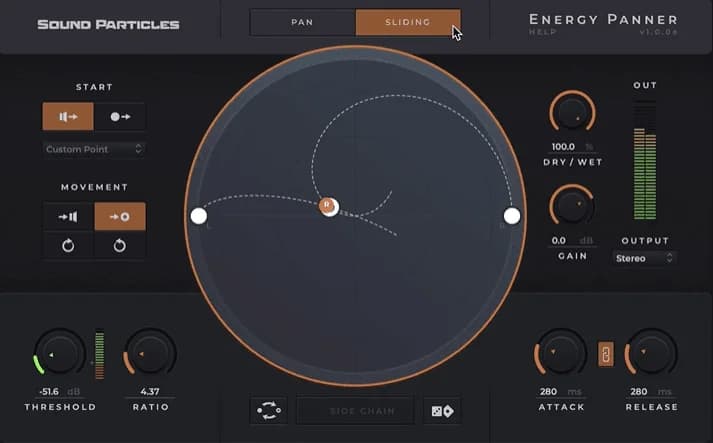
Task: Click the Attack knob
Action: 561,353
